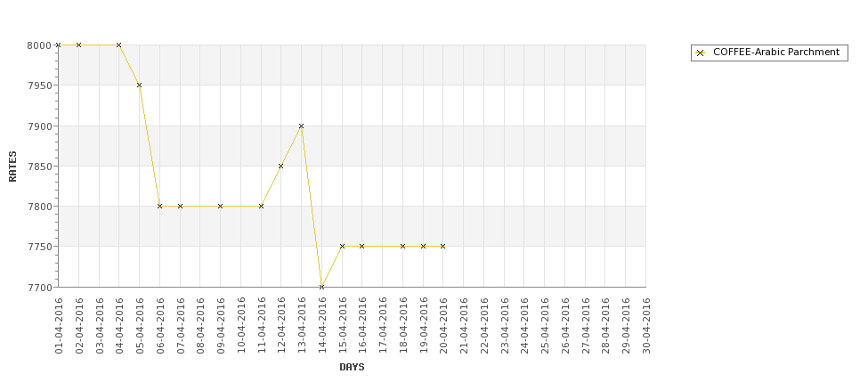This screenshot has height=382, width=868.
Task: Click the COFFEE-Arabic Parchment legend entry
Action: tap(769, 53)
